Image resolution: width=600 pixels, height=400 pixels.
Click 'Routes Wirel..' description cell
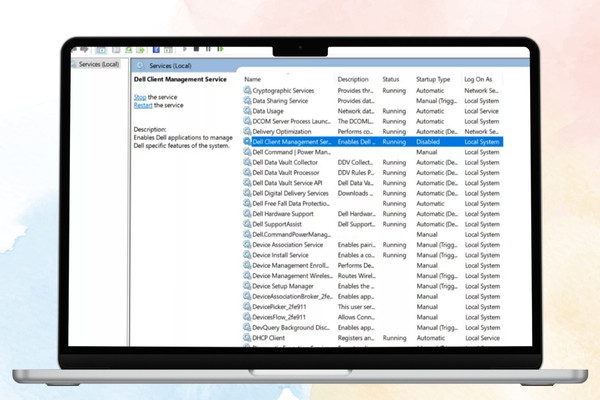[357, 276]
